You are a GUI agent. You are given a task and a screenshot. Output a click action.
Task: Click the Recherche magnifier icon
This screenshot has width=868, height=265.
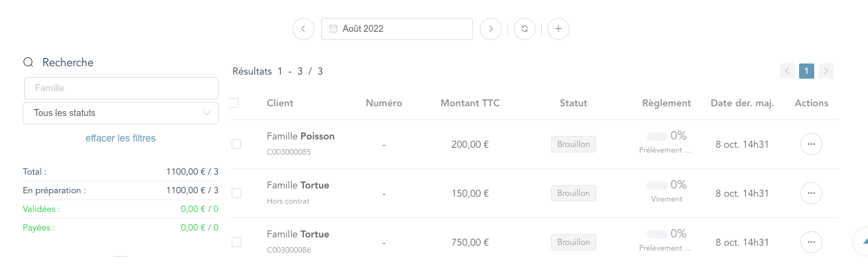click(28, 62)
